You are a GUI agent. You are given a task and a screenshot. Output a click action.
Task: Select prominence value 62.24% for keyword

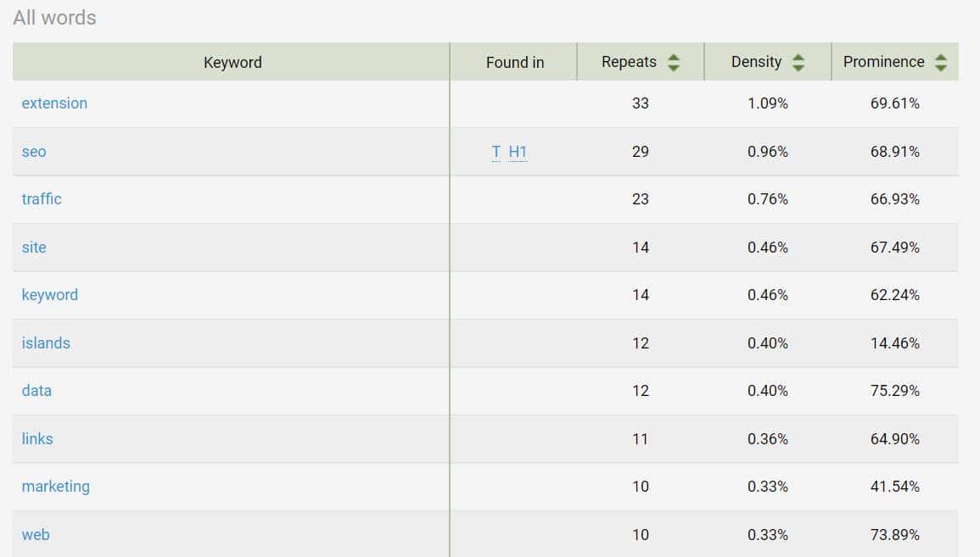895,295
